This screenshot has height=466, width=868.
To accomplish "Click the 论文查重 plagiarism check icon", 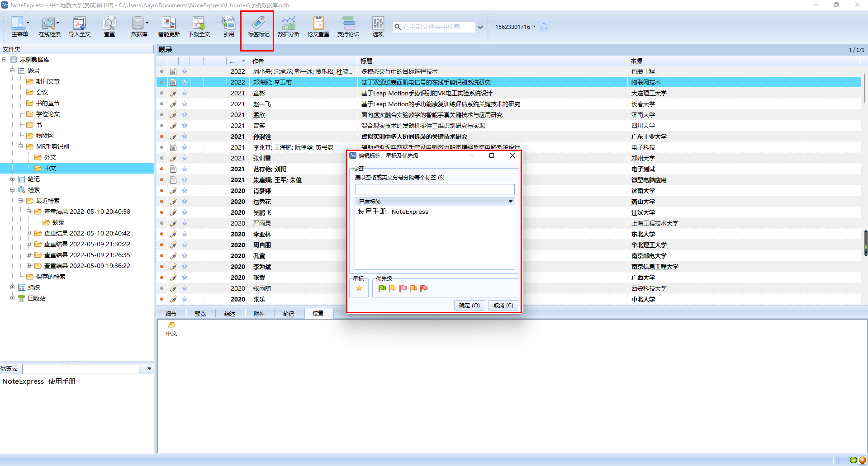I will tap(318, 26).
